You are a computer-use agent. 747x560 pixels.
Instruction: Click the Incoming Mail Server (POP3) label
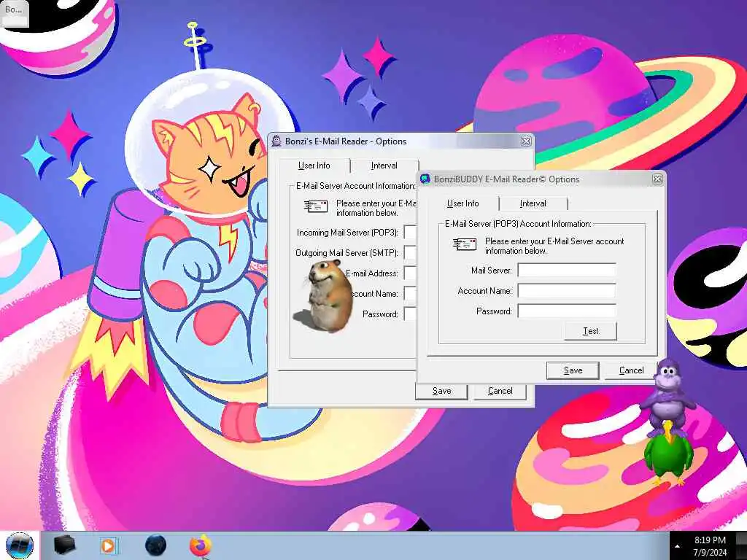[347, 233]
